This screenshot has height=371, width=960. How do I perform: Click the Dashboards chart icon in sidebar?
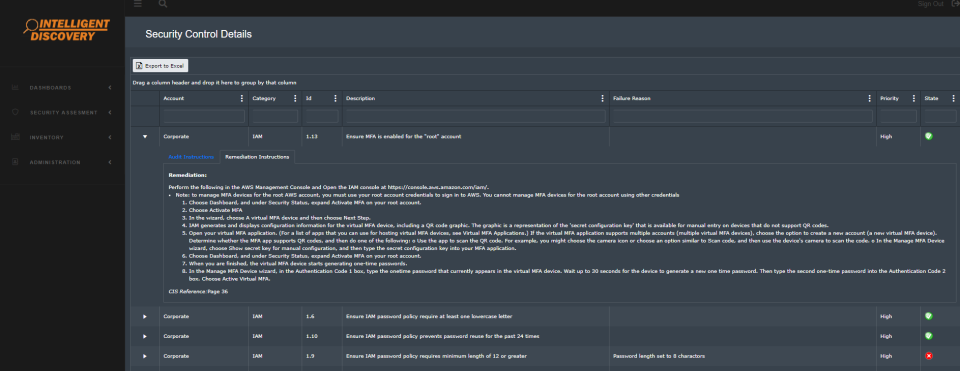(x=15, y=88)
